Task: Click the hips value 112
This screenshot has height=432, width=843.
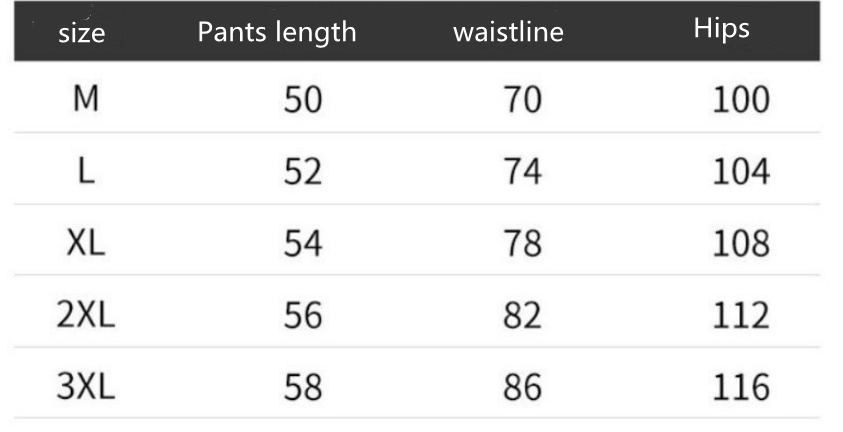Action: point(740,316)
